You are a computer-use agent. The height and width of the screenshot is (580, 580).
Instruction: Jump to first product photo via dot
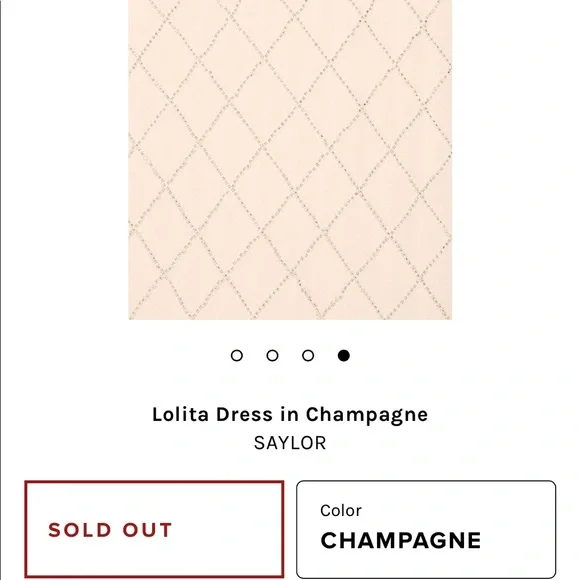pos(237,355)
